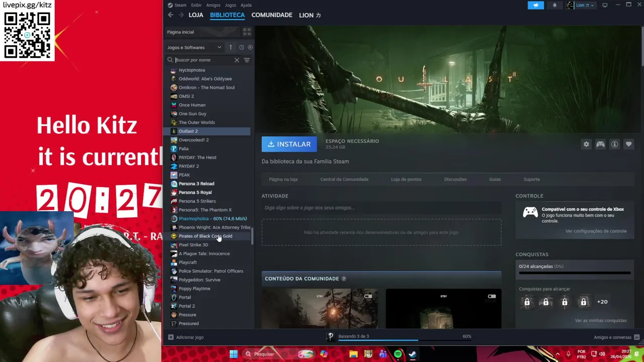644x362 pixels.
Task: Clear the library search field
Action: coord(236,60)
